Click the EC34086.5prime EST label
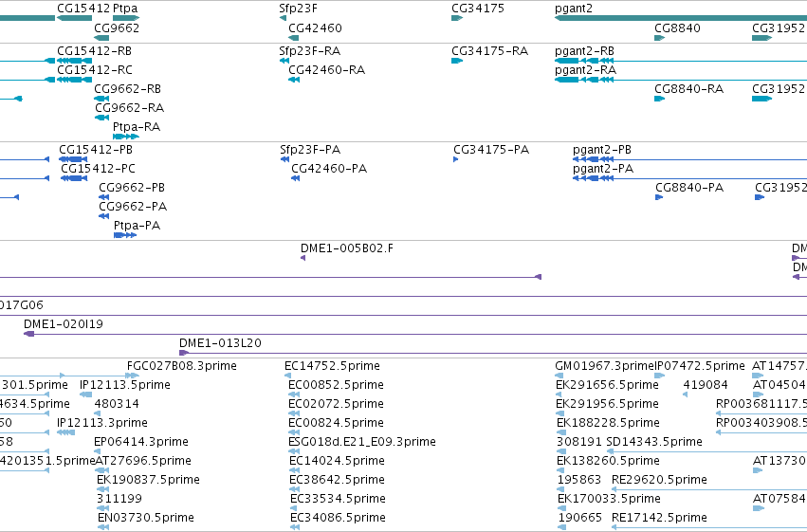This screenshot has width=807, height=532. pyautogui.click(x=339, y=518)
